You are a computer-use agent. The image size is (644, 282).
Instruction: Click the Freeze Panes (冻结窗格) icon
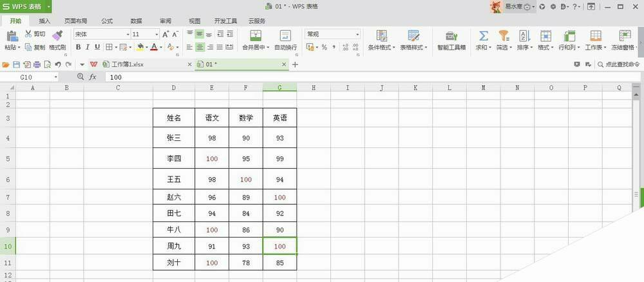pyautogui.click(x=625, y=35)
